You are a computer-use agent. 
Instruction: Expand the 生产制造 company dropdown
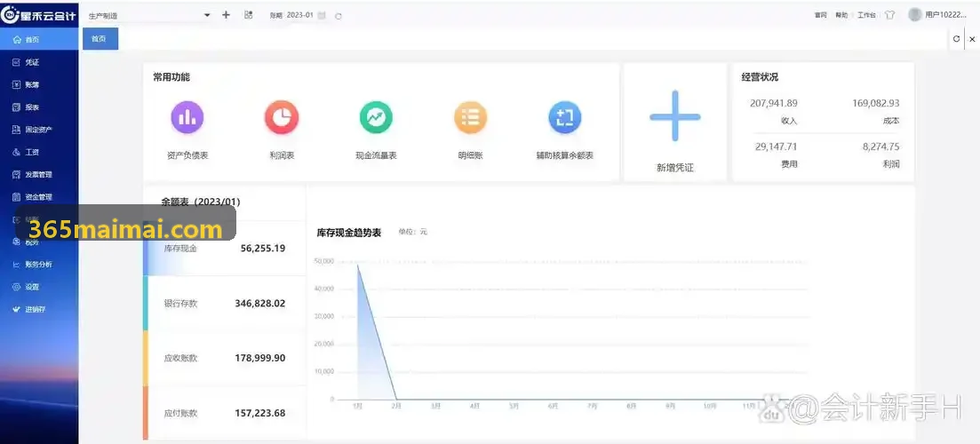coord(148,16)
